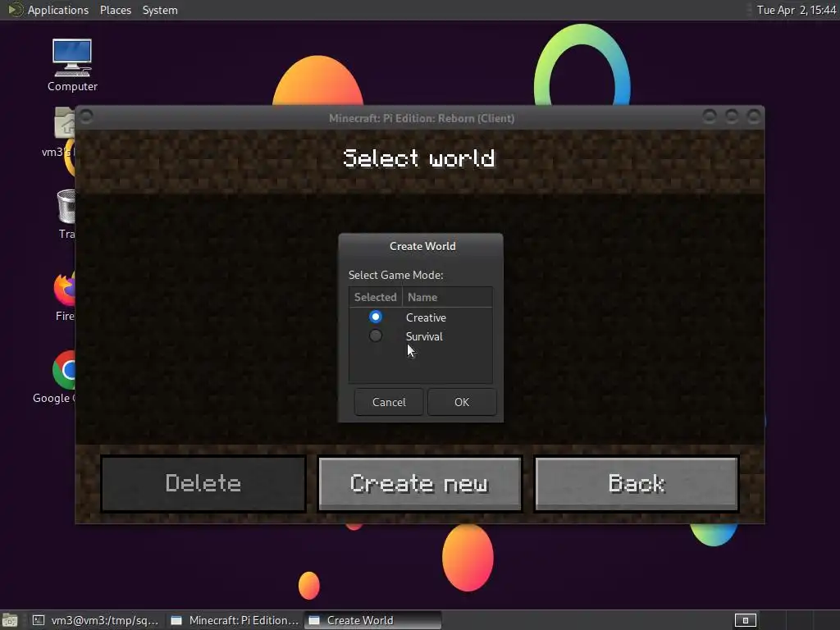Select the Creative game mode radio button

point(376,317)
